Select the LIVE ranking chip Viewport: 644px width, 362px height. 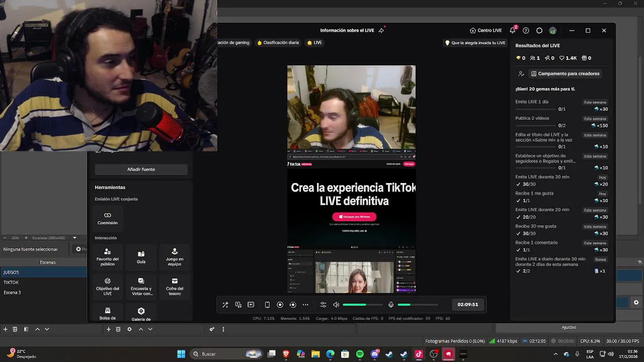click(x=314, y=43)
